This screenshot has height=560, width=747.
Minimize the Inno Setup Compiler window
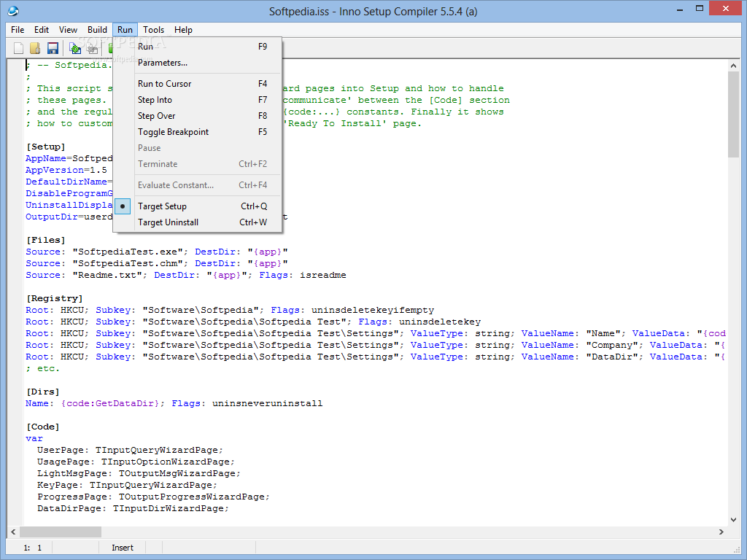680,9
